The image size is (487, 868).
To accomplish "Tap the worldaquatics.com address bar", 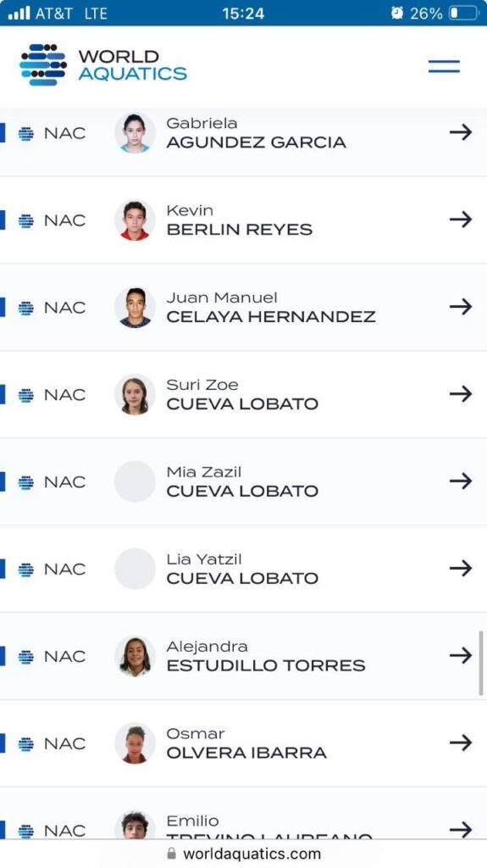I will (x=244, y=854).
